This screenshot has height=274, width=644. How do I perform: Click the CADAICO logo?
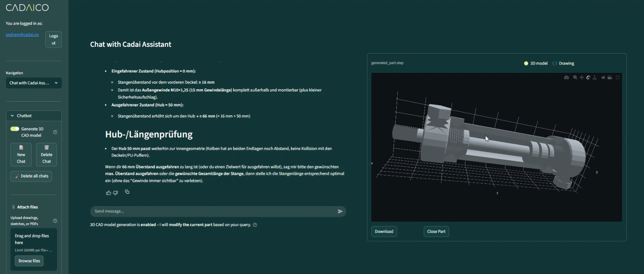coord(27,8)
